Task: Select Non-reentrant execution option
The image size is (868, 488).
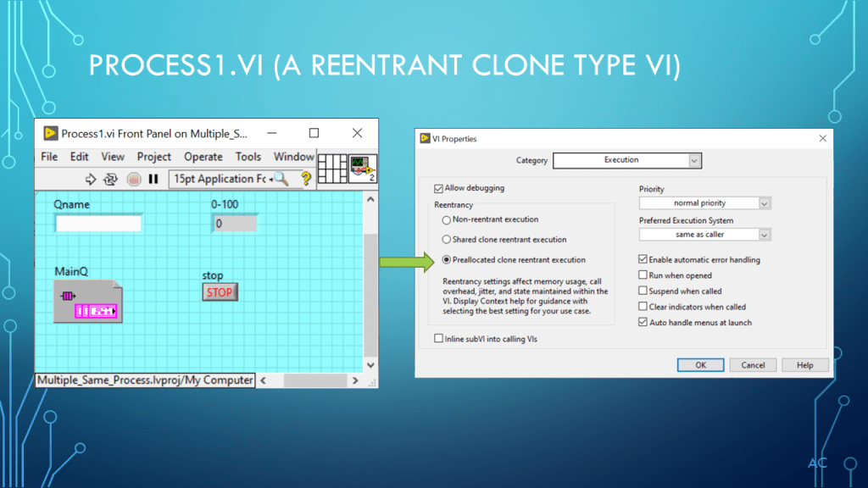Action: [x=447, y=219]
